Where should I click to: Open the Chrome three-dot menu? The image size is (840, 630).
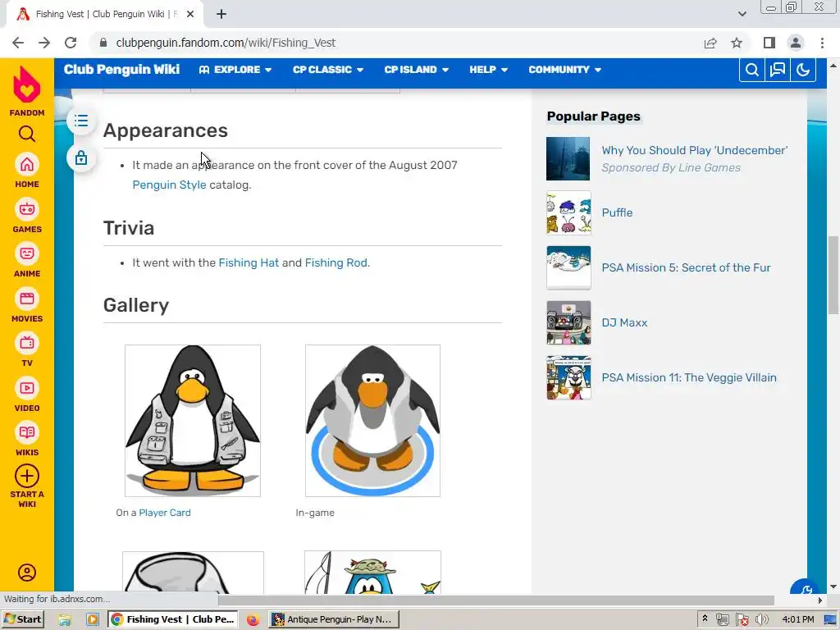[x=822, y=43]
